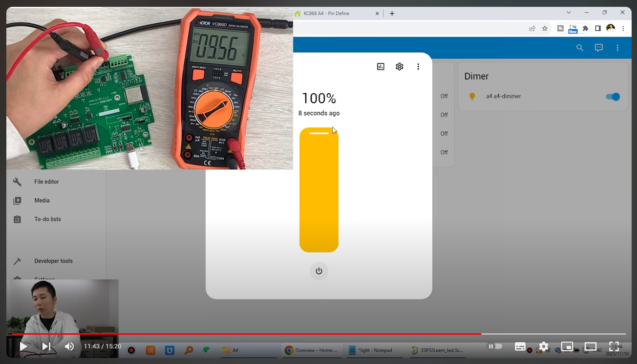Seek on the red video progress bar
Image resolution: width=637 pixels, height=364 pixels.
(x=244, y=334)
